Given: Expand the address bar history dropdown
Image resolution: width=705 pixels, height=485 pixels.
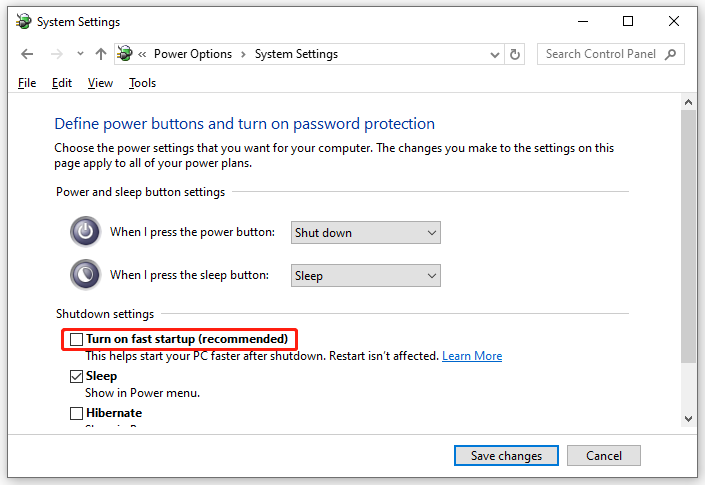Looking at the screenshot, I should point(492,54).
